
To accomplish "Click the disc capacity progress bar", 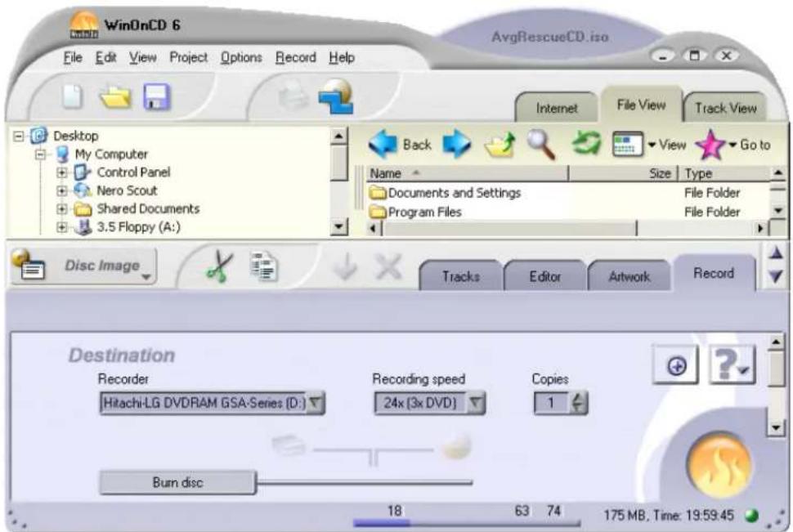I will pos(466,523).
